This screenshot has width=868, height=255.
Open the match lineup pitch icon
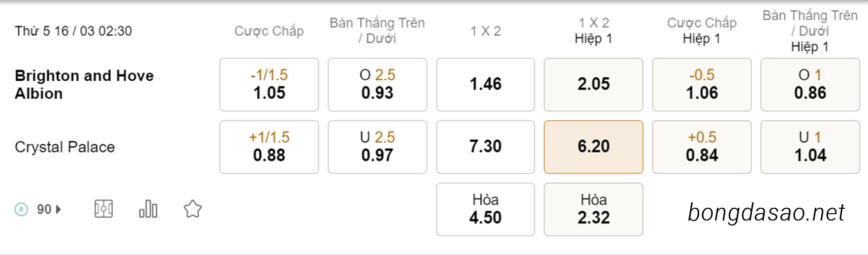(x=103, y=209)
